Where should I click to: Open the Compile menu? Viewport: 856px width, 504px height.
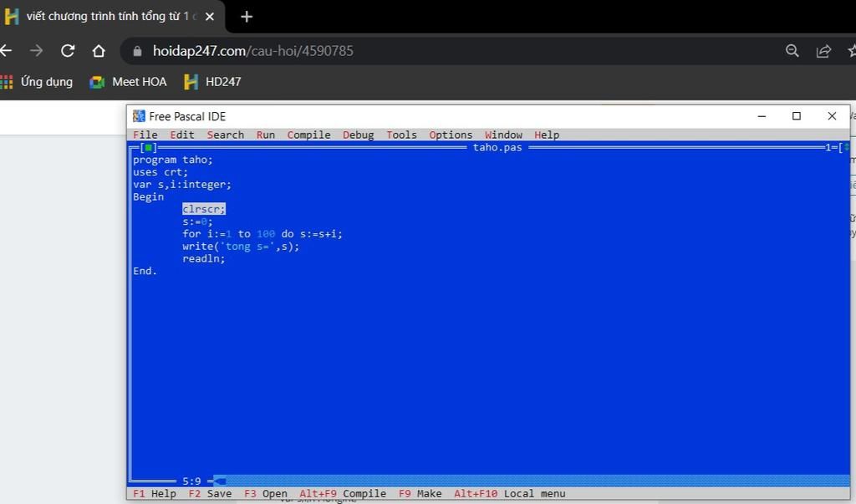(x=308, y=135)
